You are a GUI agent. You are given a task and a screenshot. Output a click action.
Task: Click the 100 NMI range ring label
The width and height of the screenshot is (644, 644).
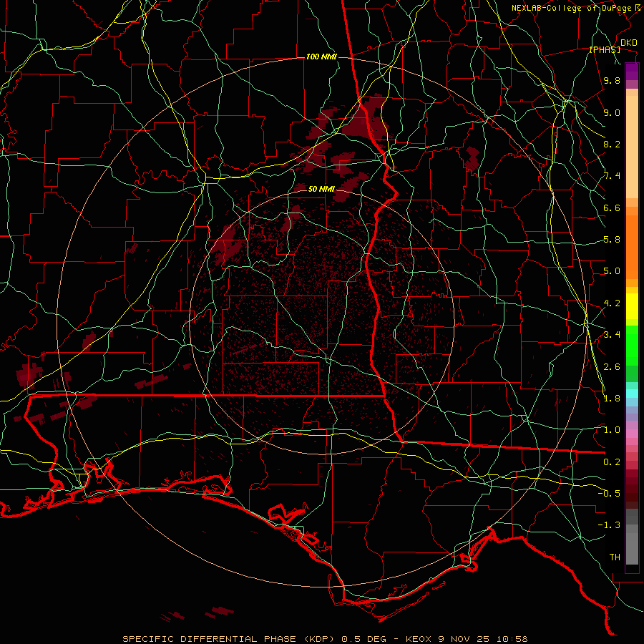click(321, 57)
